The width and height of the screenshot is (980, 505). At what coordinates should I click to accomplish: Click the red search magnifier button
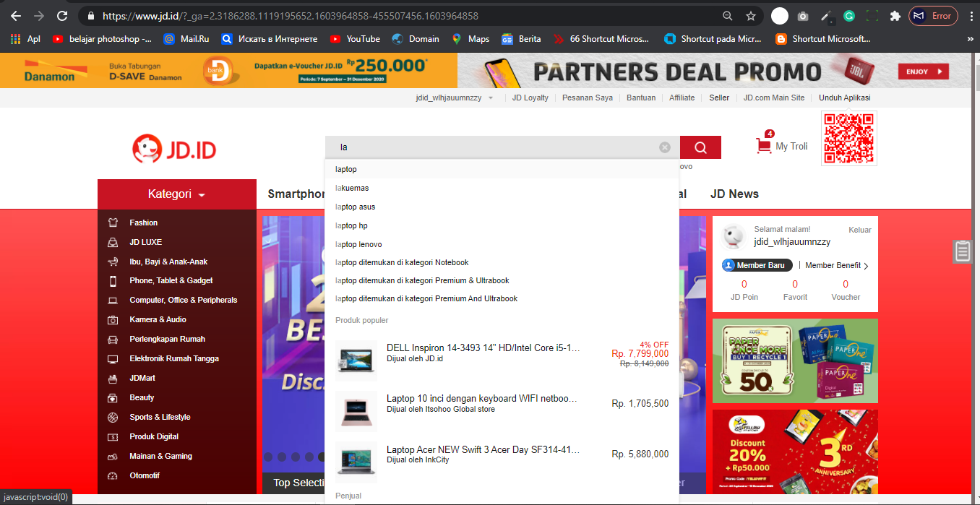700,147
